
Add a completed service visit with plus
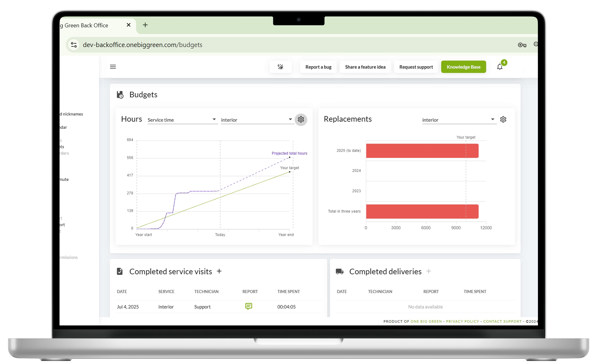click(219, 271)
